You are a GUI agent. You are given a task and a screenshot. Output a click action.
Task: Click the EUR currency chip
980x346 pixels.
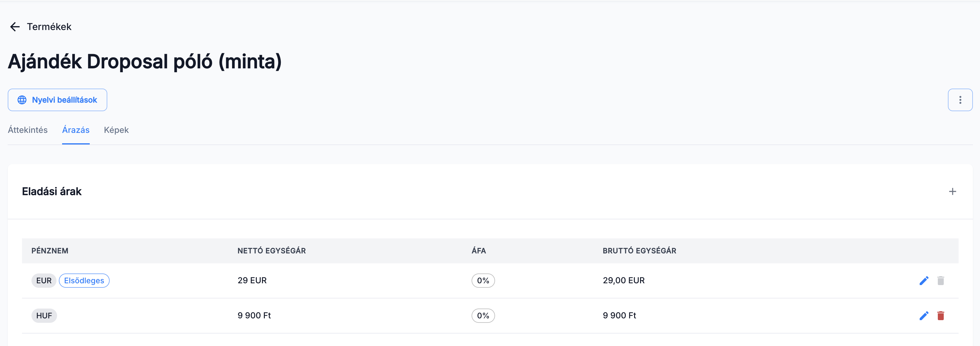click(x=44, y=281)
